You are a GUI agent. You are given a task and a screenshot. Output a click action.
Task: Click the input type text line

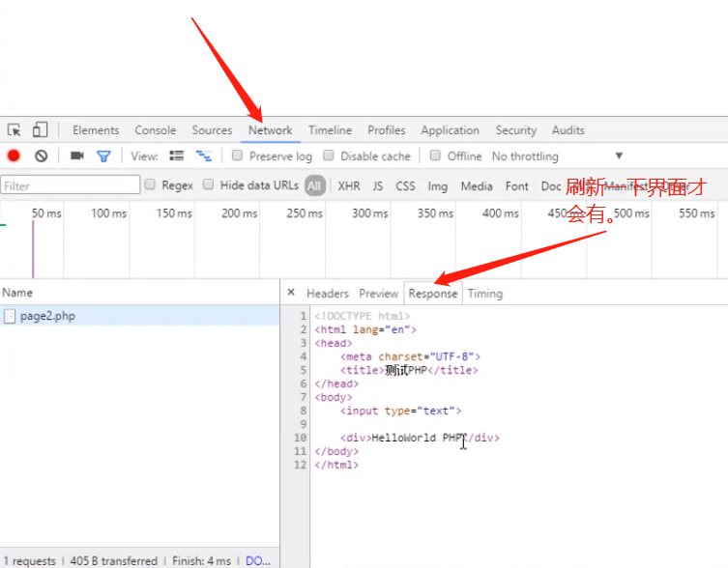tap(400, 411)
